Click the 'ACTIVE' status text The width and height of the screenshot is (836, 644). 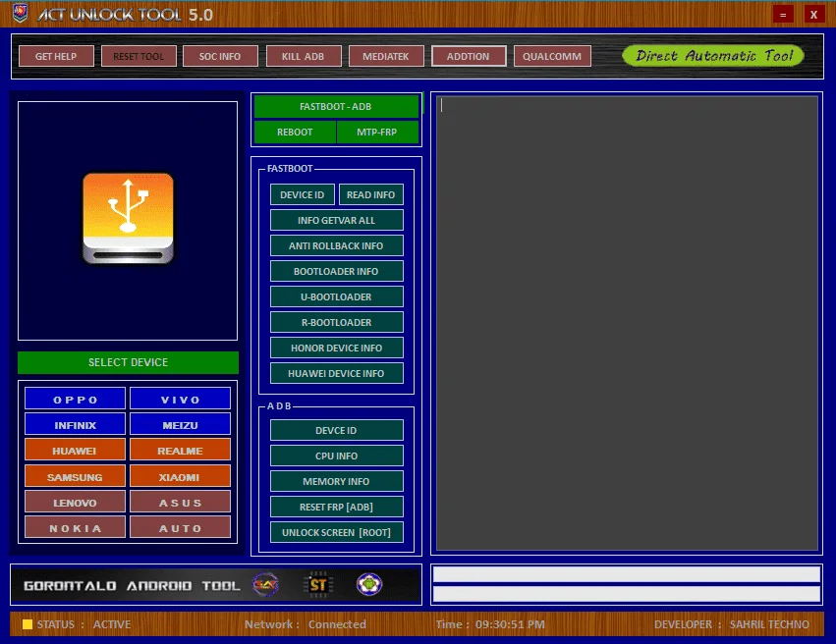pos(112,624)
